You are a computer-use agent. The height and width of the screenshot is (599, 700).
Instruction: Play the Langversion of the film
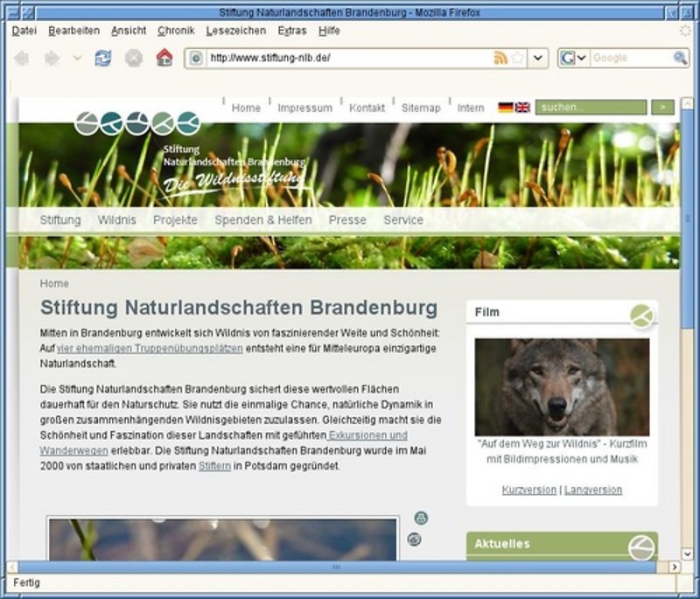click(593, 490)
